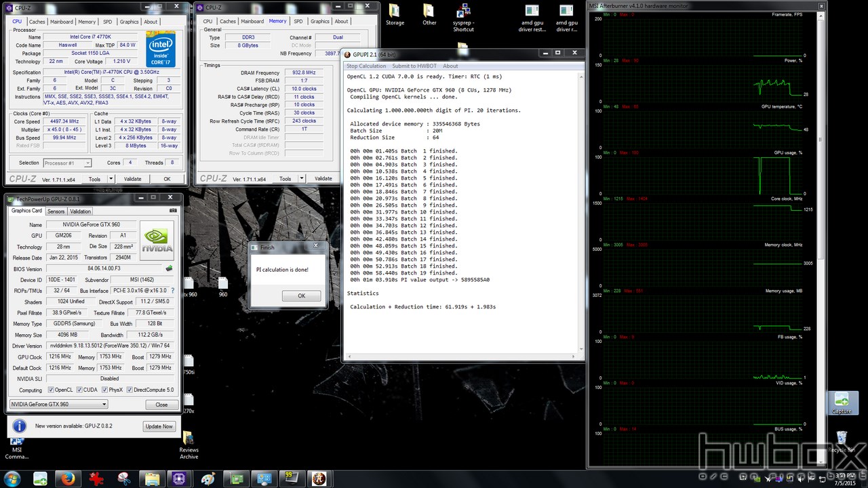This screenshot has width=868, height=488.
Task: Click the GPU temperature graph in Afterburner
Action: (x=702, y=129)
